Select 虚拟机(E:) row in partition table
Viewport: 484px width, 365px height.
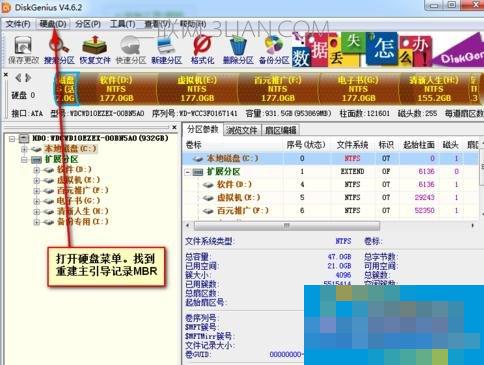330,197
